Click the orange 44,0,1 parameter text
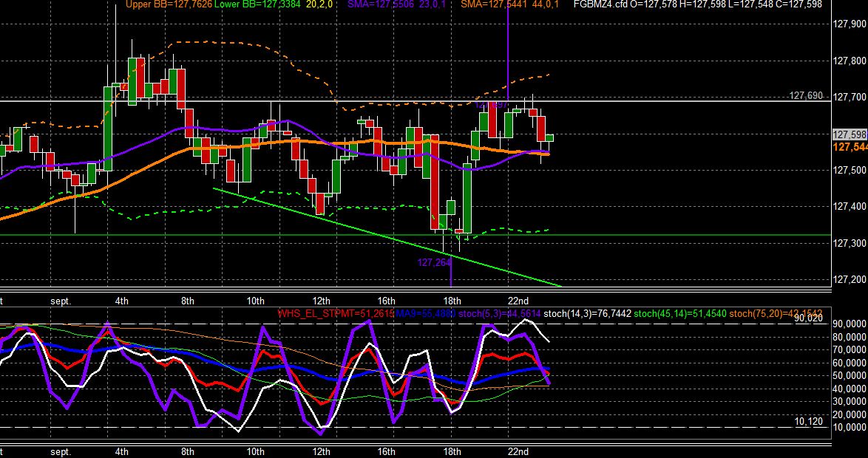This screenshot has height=458, width=868. (546, 4)
